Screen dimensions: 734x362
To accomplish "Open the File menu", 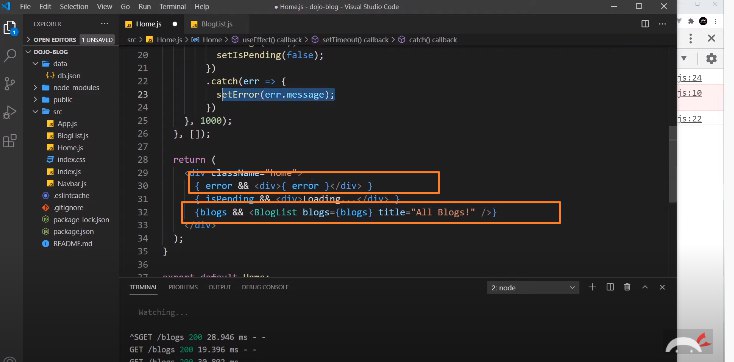I will [25, 7].
